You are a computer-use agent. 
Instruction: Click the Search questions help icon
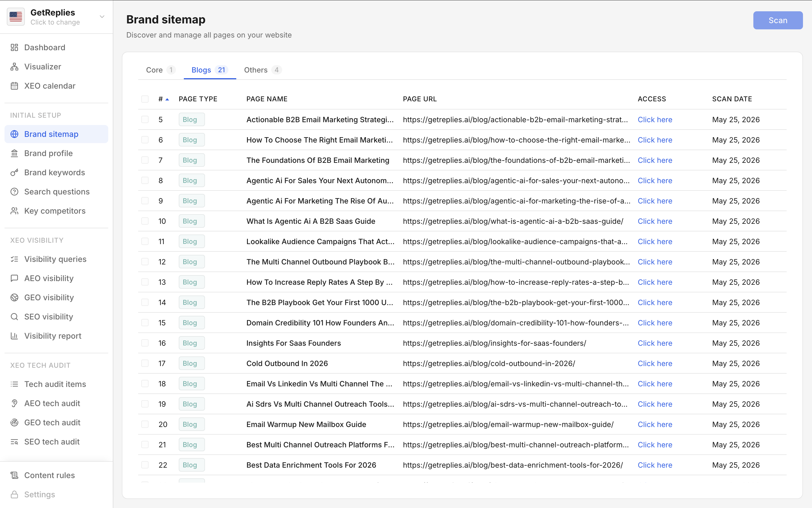tap(14, 192)
